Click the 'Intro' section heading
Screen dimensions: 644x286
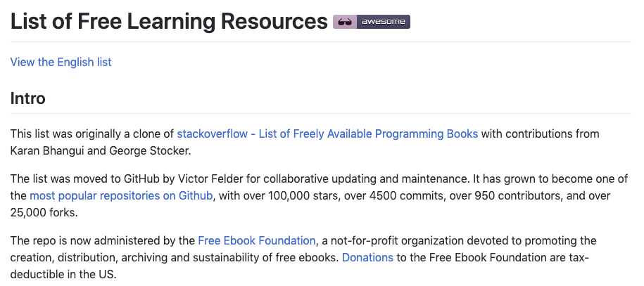(x=28, y=98)
